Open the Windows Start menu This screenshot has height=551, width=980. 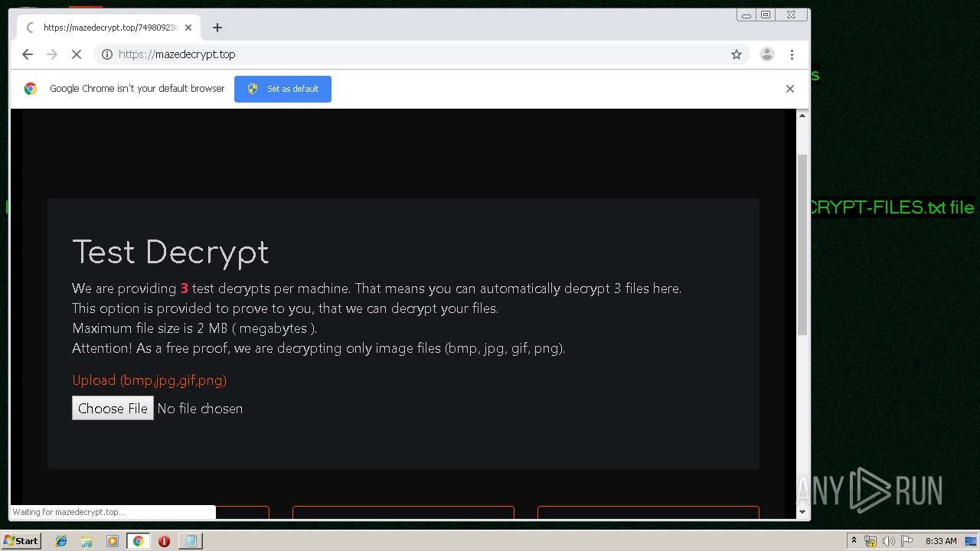(21, 541)
